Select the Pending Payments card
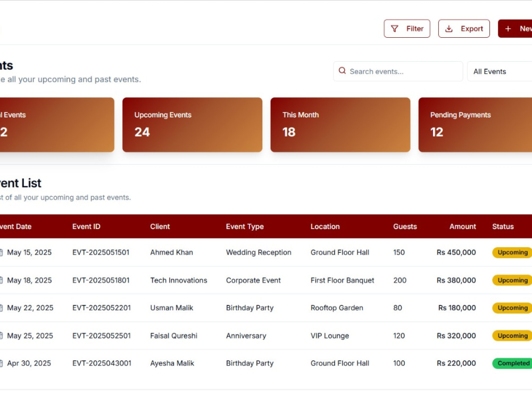The height and width of the screenshot is (398, 532). pyautogui.click(x=475, y=125)
